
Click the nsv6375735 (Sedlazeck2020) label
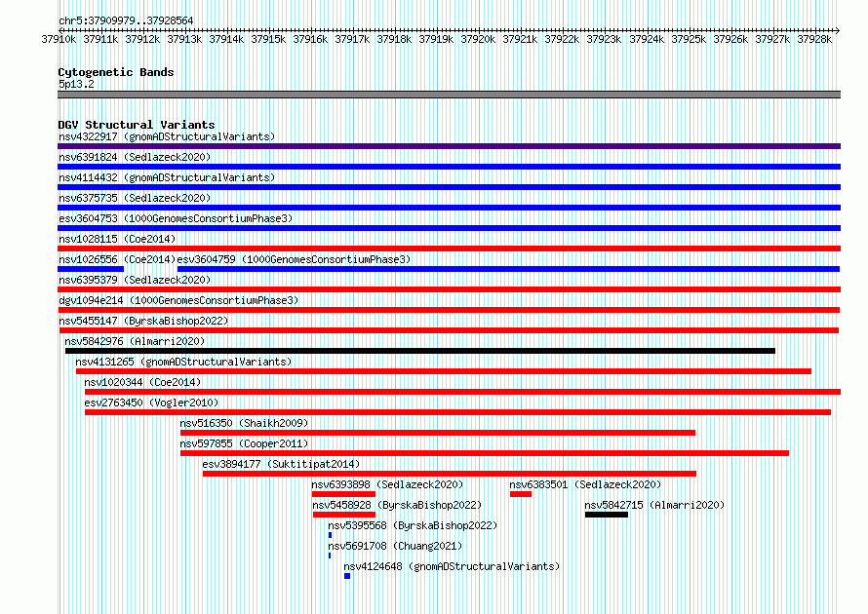point(135,198)
